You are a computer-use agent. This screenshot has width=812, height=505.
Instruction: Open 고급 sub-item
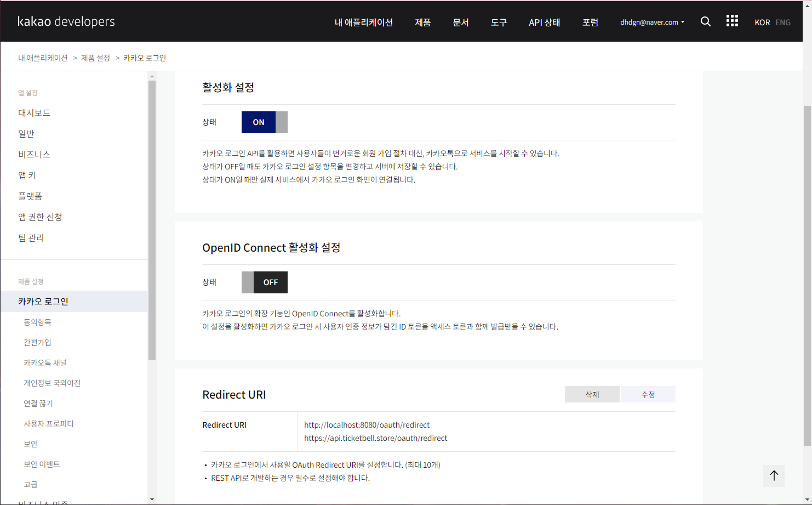point(31,484)
